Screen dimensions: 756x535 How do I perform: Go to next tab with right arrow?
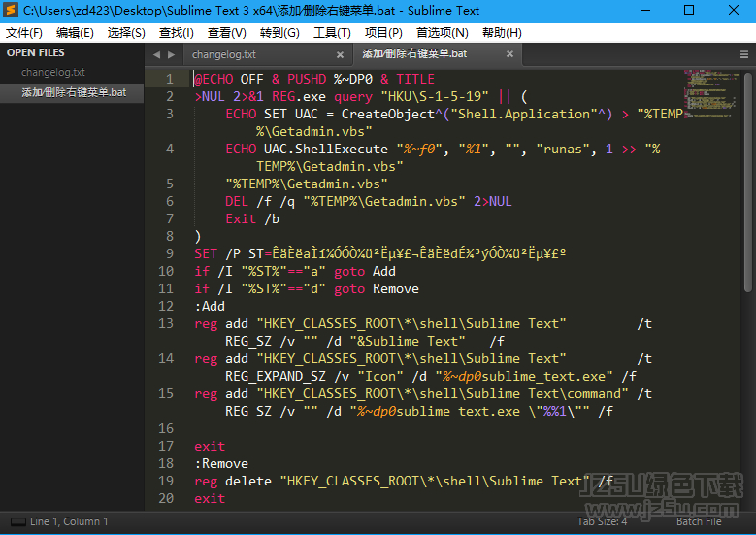tap(171, 55)
